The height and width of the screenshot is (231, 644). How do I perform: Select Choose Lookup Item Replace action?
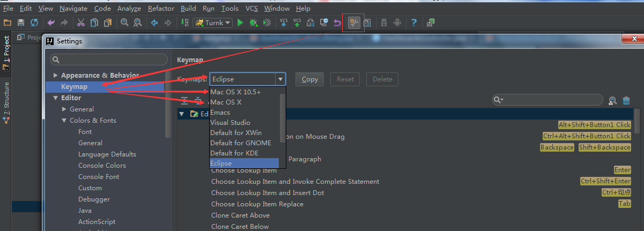[257, 204]
